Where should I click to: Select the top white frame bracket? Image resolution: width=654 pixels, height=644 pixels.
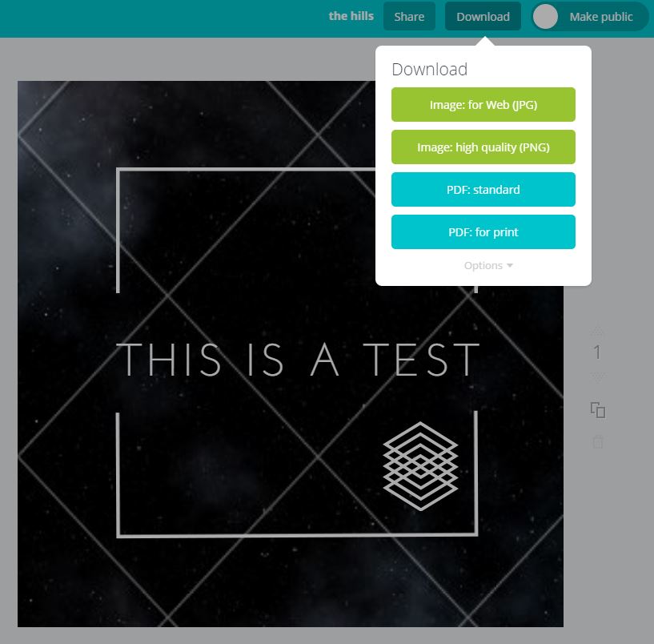click(240, 170)
